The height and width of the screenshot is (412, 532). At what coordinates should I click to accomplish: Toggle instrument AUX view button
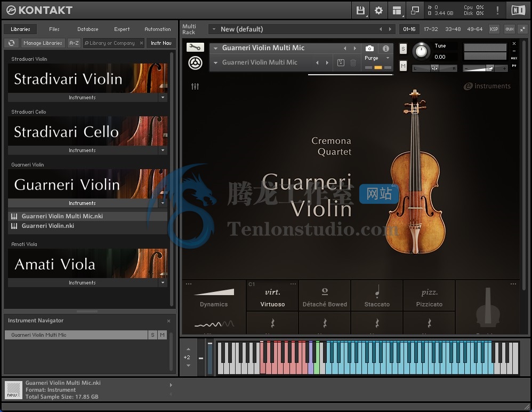[x=514, y=58]
